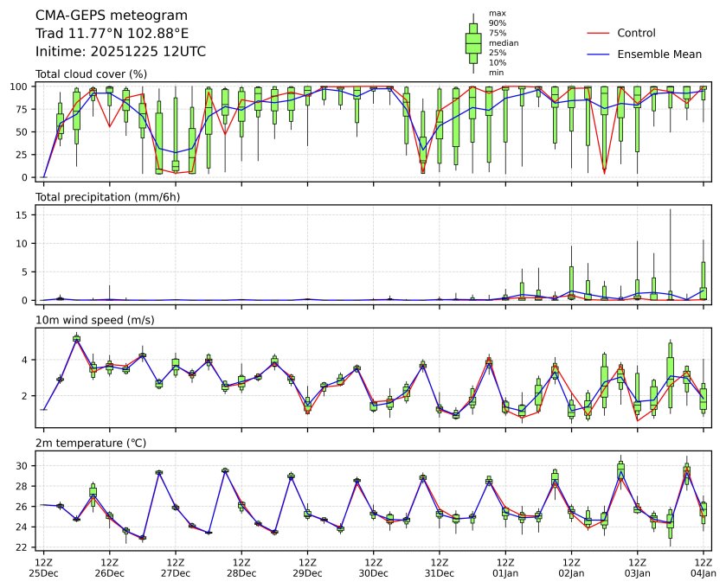Click the 12Z 01Jan x-axis label
726x588 pixels.
click(505, 567)
